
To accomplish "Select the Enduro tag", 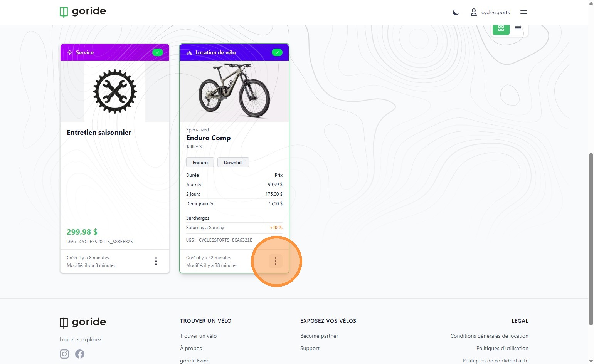I will (x=200, y=163).
